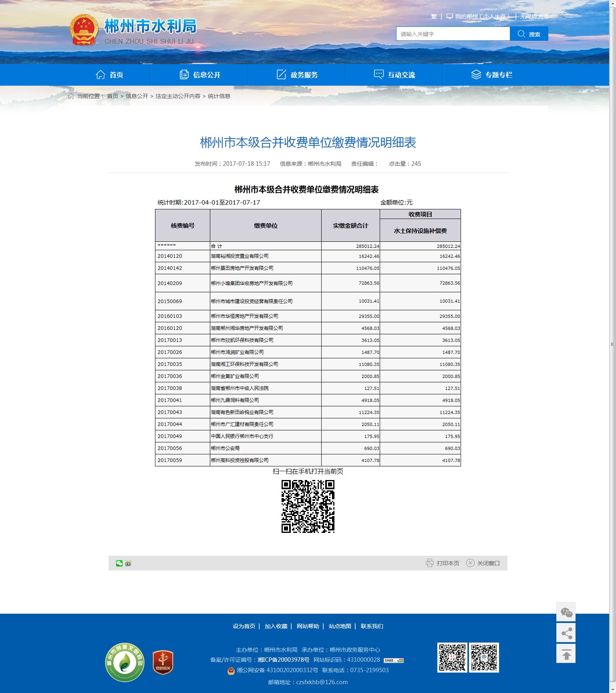Screen dimensions: 616x693
Task: Click the layers icon beside 专题专栏
Action: [476, 74]
